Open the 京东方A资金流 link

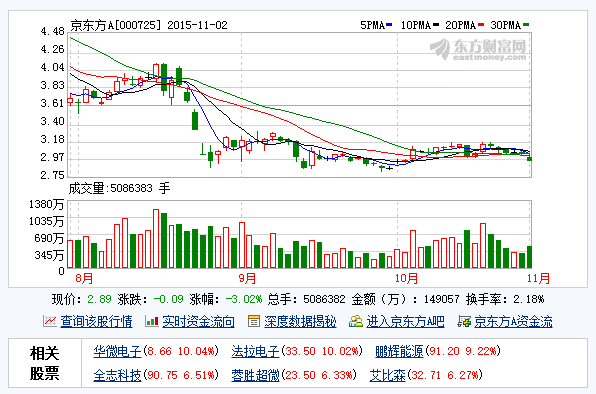tap(513, 321)
